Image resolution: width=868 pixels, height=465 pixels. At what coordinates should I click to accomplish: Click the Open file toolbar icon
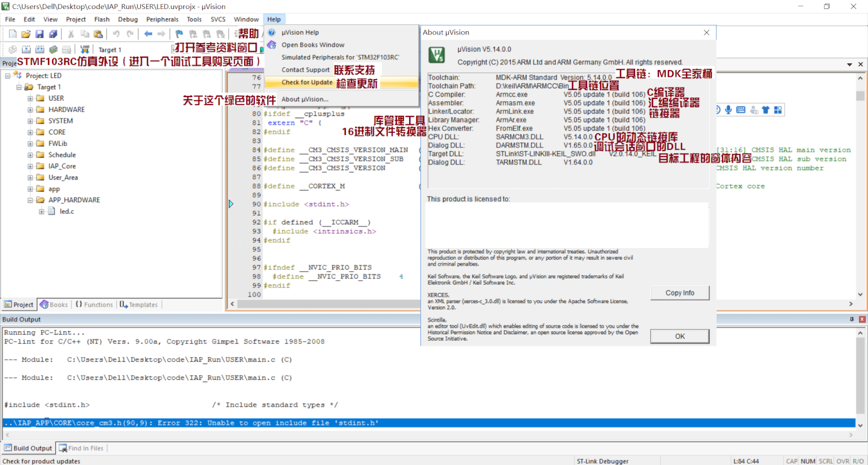pos(26,34)
